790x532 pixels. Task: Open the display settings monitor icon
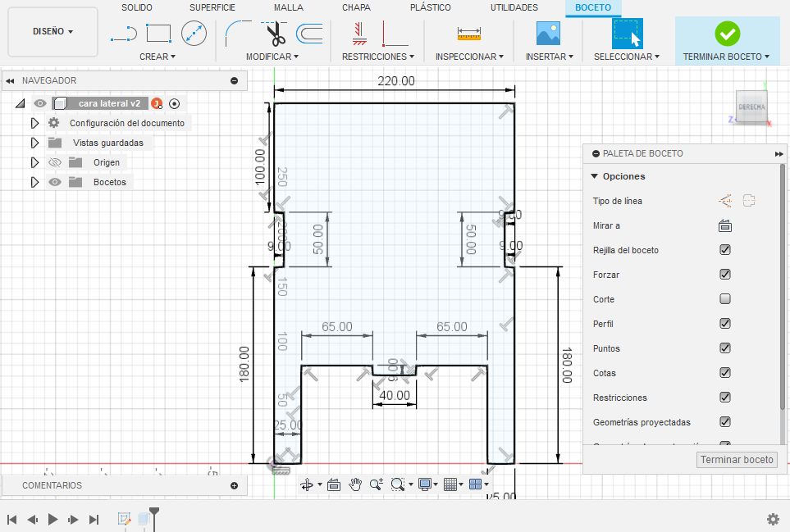(x=425, y=484)
